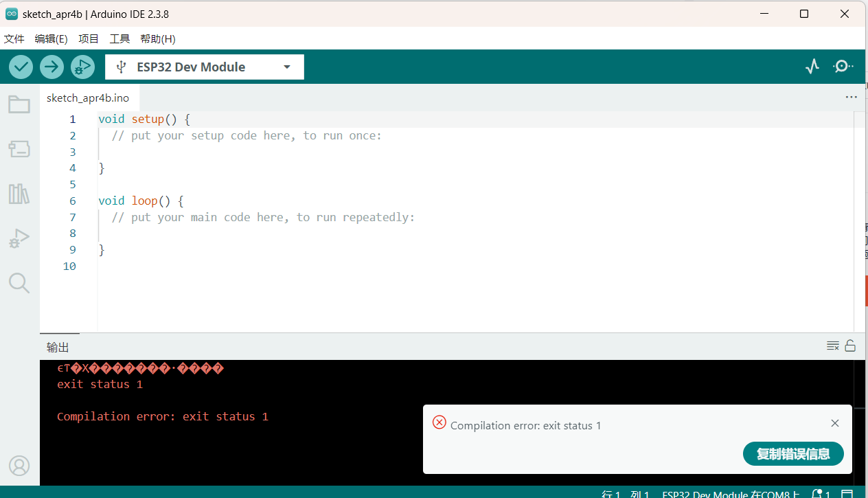The height and width of the screenshot is (498, 868).
Task: Open the Debug panel in sidebar
Action: coord(19,238)
